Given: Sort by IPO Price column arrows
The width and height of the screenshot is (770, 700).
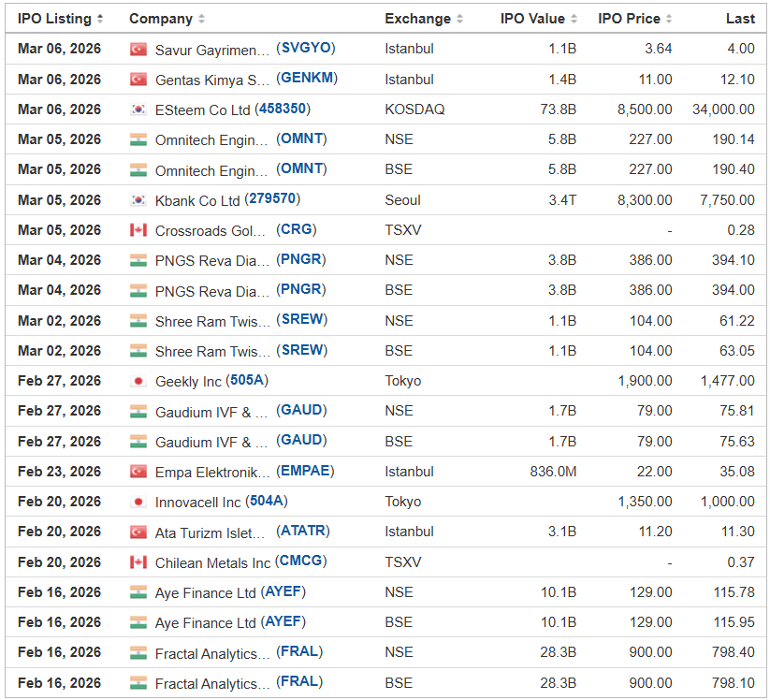Looking at the screenshot, I should [x=669, y=19].
